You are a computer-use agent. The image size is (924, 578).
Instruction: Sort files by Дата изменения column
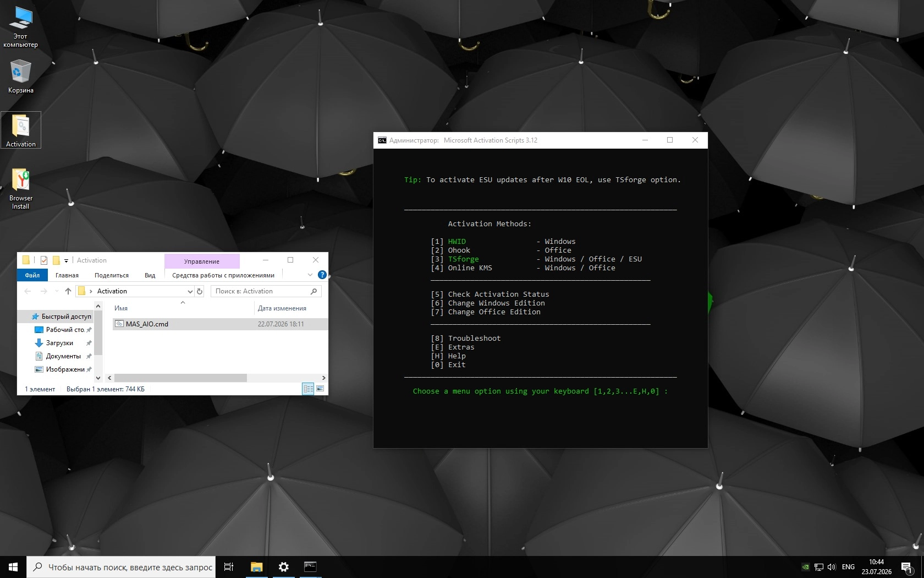pyautogui.click(x=282, y=308)
